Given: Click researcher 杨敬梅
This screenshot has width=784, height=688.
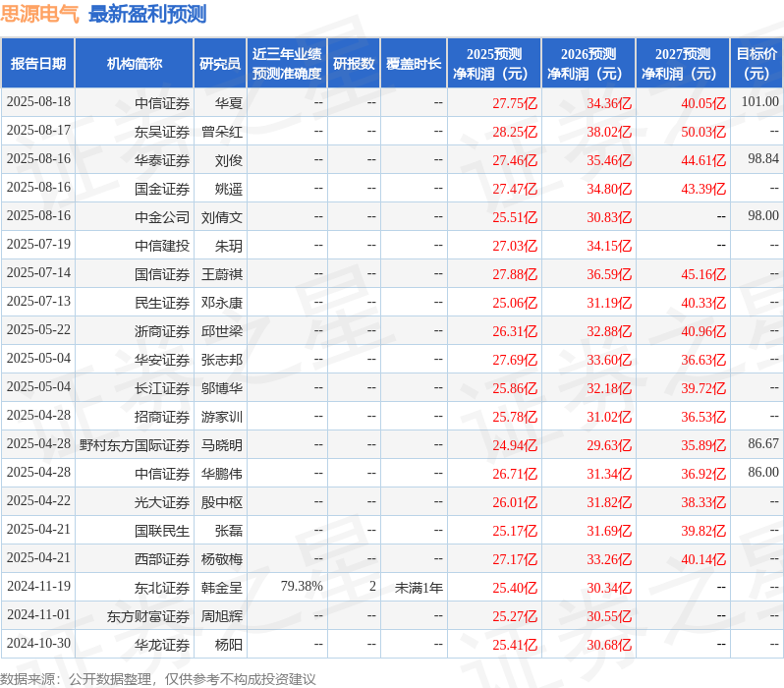Looking at the screenshot, I should (221, 559).
